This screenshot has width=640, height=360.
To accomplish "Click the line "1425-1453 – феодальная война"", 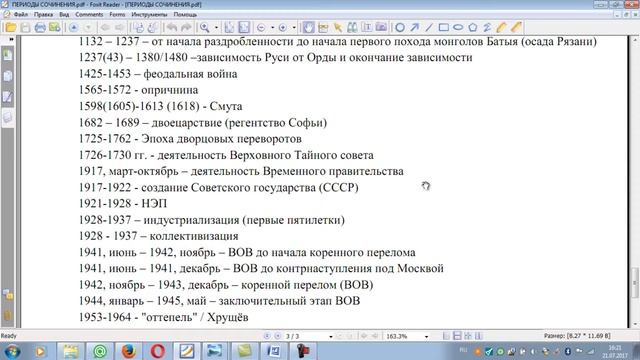I will [158, 74].
